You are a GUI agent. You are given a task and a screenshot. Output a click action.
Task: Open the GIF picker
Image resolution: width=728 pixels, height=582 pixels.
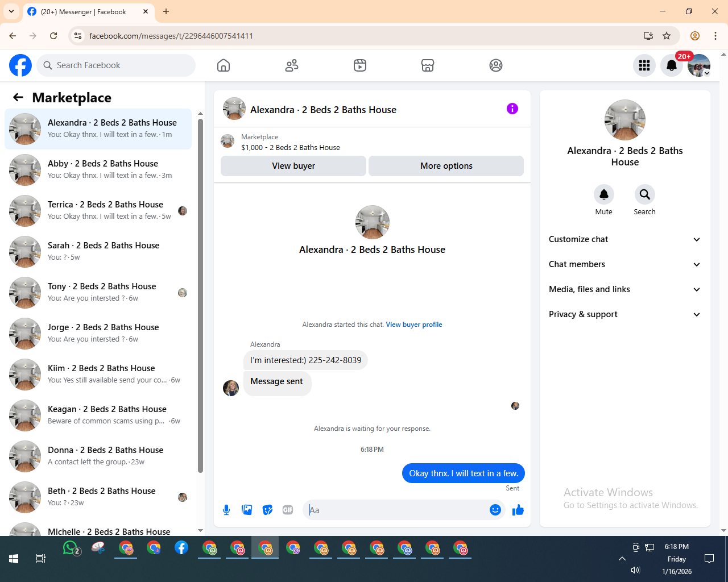pyautogui.click(x=288, y=510)
